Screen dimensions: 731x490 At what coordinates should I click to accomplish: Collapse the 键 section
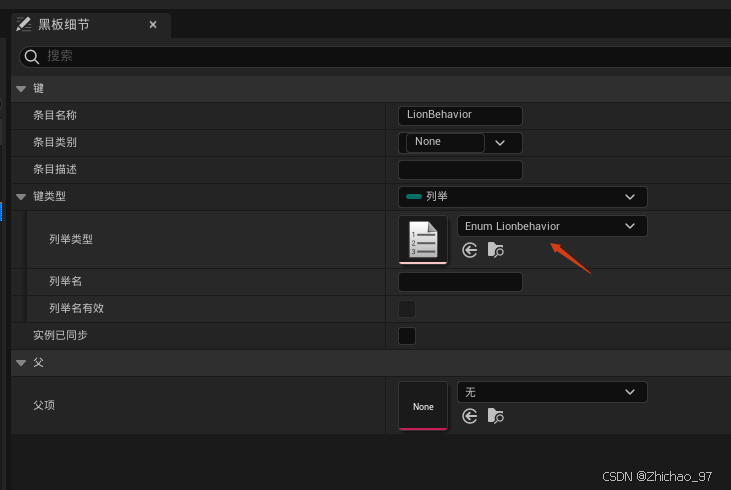(x=21, y=89)
